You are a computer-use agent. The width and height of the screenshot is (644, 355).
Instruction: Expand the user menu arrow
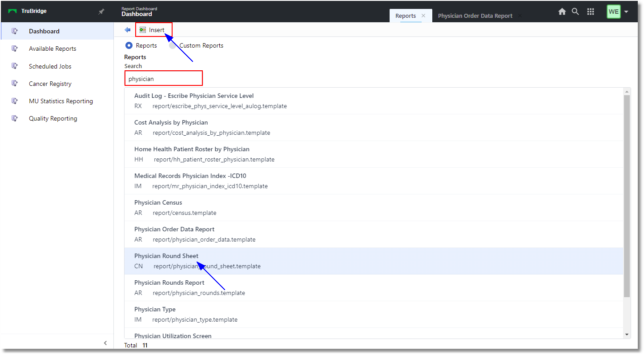pyautogui.click(x=626, y=12)
